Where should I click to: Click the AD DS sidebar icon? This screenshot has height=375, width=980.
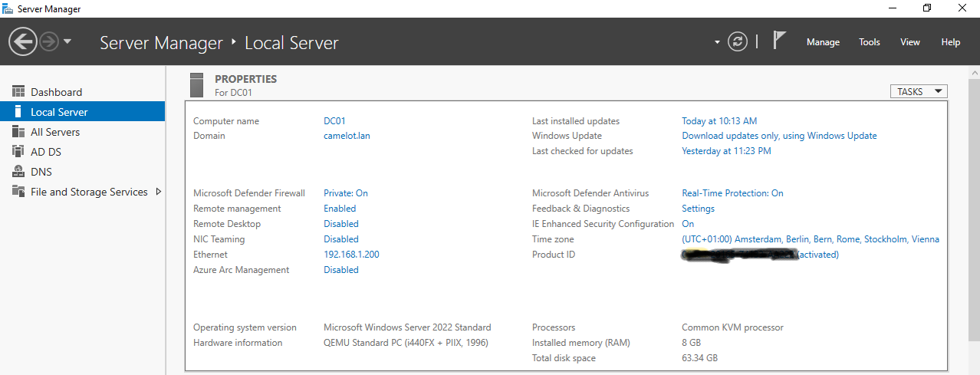click(18, 152)
